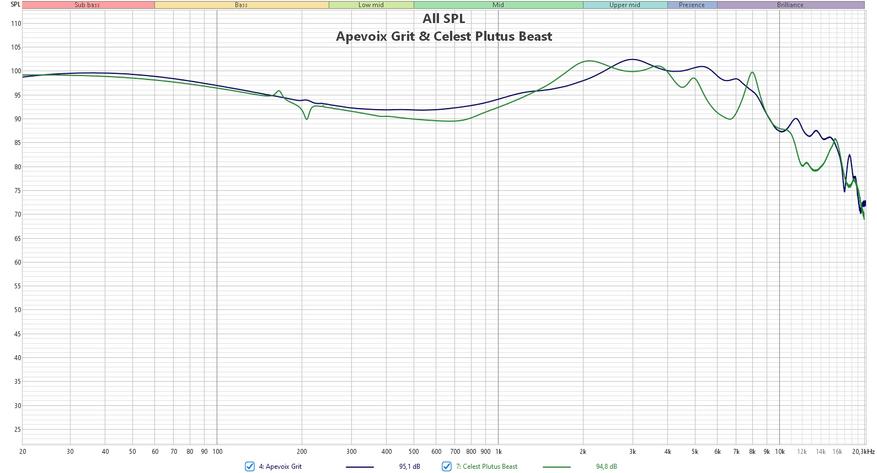Click the 100 frequency axis label
The image size is (877, 473).
pyautogui.click(x=218, y=451)
